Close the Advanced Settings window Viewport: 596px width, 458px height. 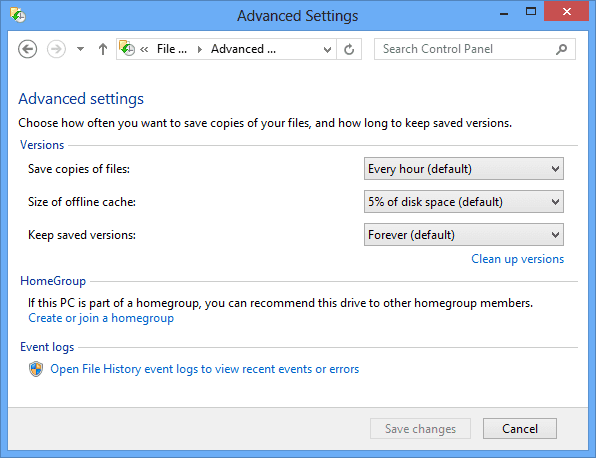click(566, 11)
